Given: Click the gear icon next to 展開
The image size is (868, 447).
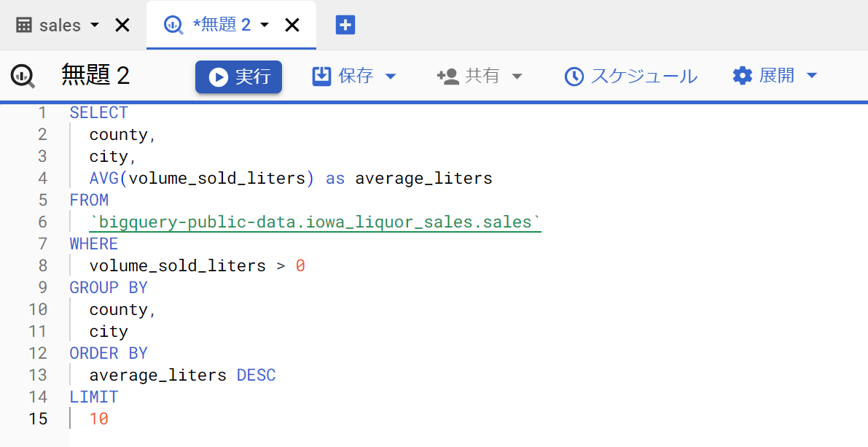Looking at the screenshot, I should pos(743,76).
